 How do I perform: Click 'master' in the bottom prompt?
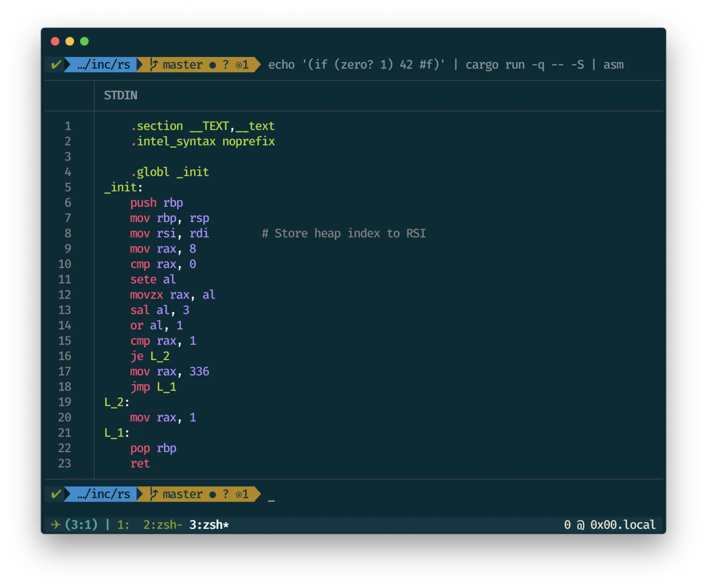pyautogui.click(x=182, y=494)
